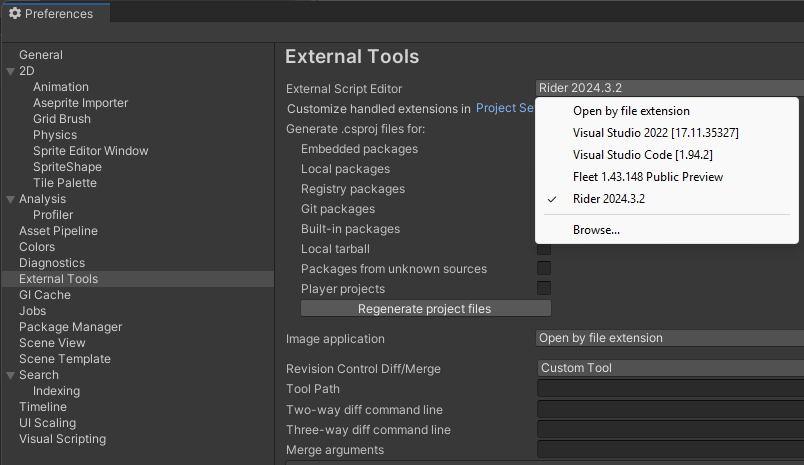
Task: Select External Tools in sidebar
Action: click(138, 279)
